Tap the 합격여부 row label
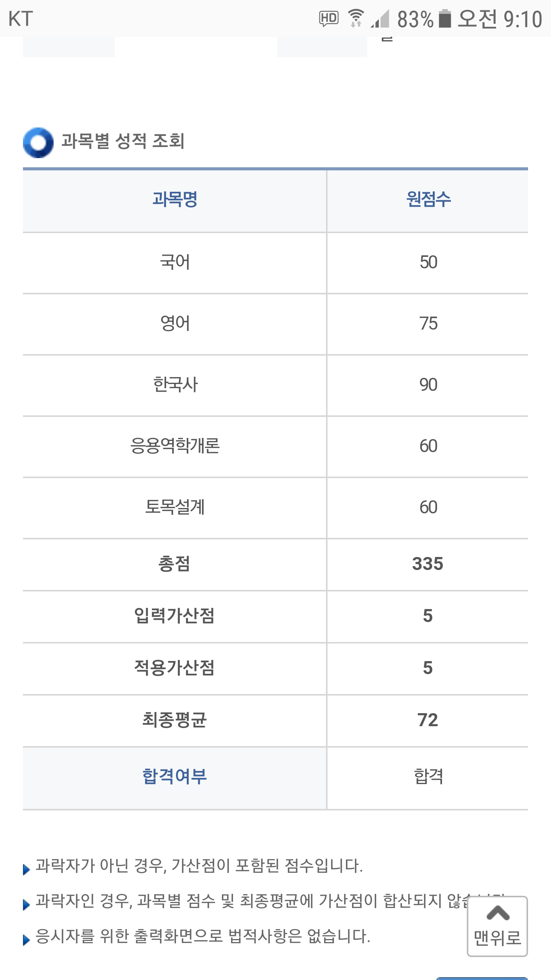The height and width of the screenshot is (980, 551). (x=175, y=777)
